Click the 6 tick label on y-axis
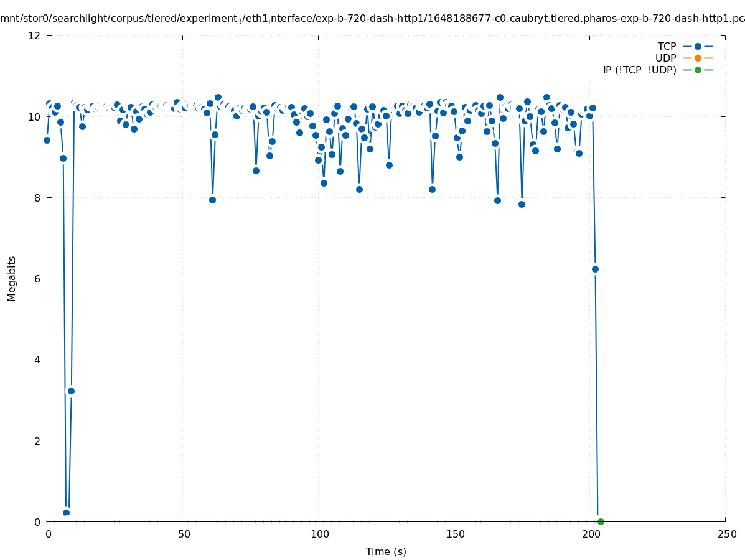This screenshot has height=560, width=745. [37, 279]
